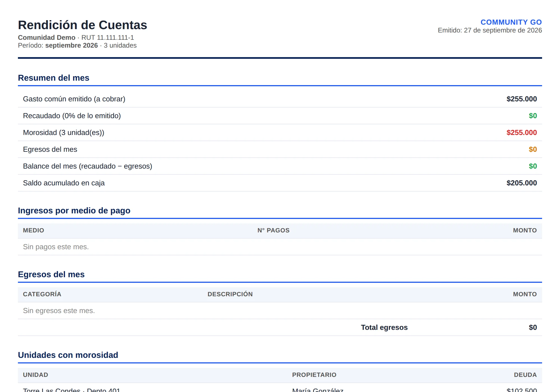Screen dimensions: 560x392
Task: Click the 'Egresos del mes' section heading
Action: pyautogui.click(x=51, y=274)
